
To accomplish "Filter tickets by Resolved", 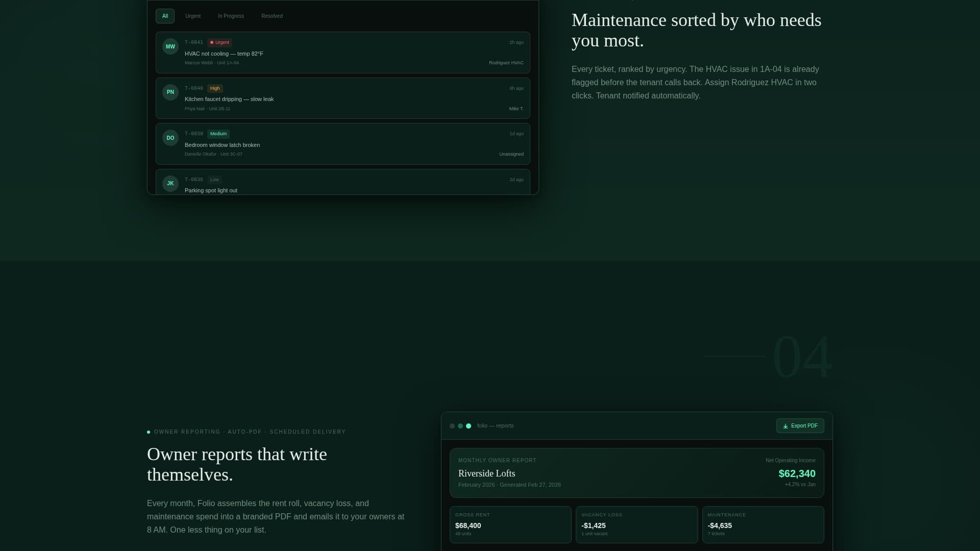I will (272, 16).
